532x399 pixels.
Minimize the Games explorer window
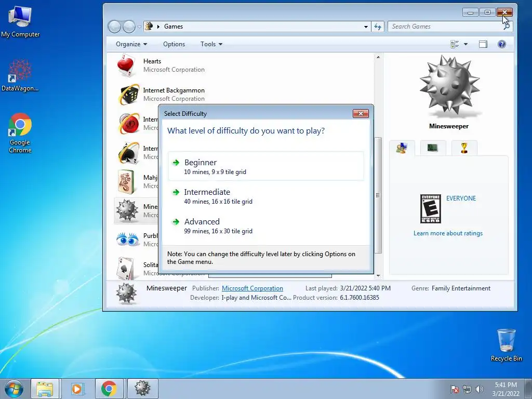(x=470, y=12)
